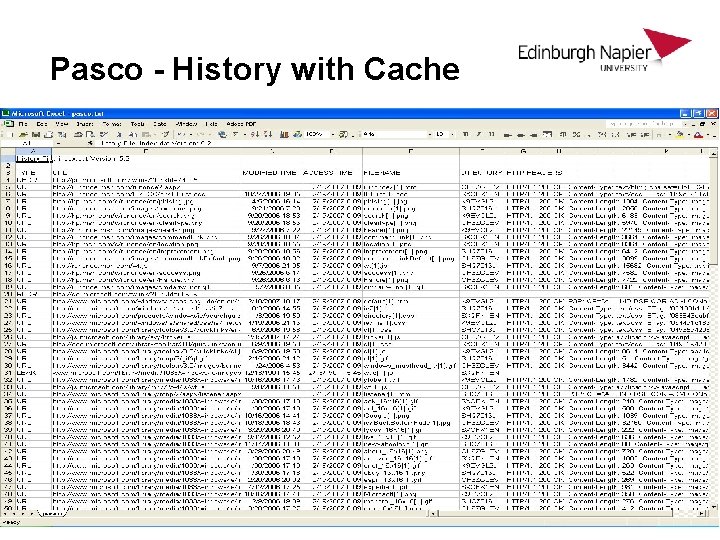The image size is (720, 540).
Task: Click the Increase Indent icon
Action: point(645,135)
